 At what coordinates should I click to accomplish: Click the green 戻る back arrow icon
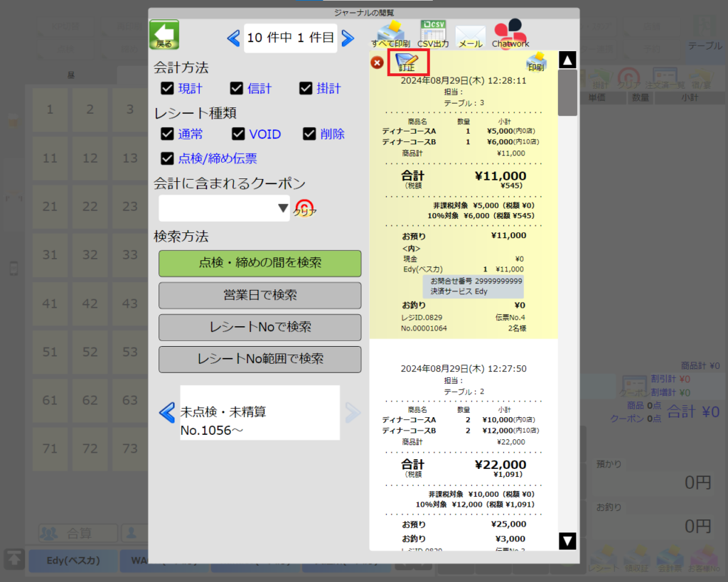click(x=164, y=35)
